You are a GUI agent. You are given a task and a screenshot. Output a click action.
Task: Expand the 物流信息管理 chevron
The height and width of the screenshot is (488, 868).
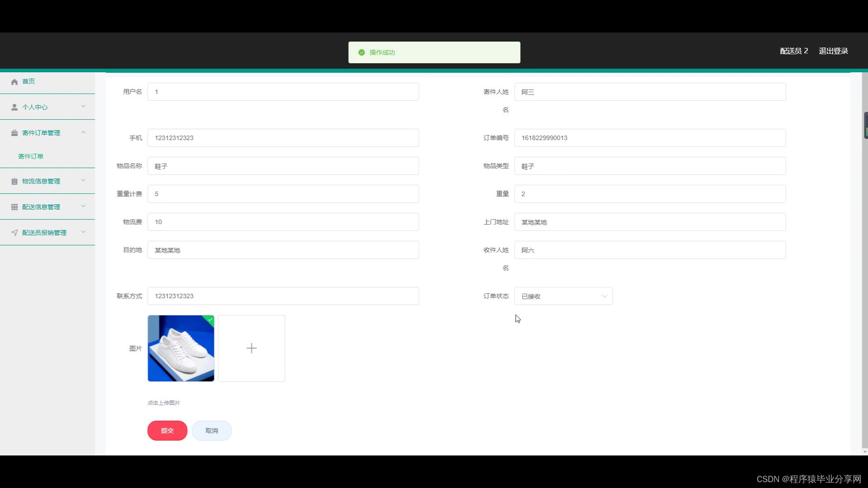click(x=83, y=181)
